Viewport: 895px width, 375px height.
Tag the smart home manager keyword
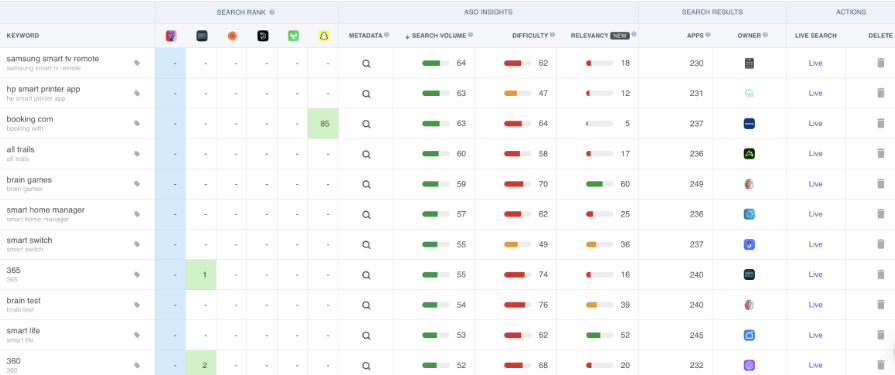[x=137, y=214]
